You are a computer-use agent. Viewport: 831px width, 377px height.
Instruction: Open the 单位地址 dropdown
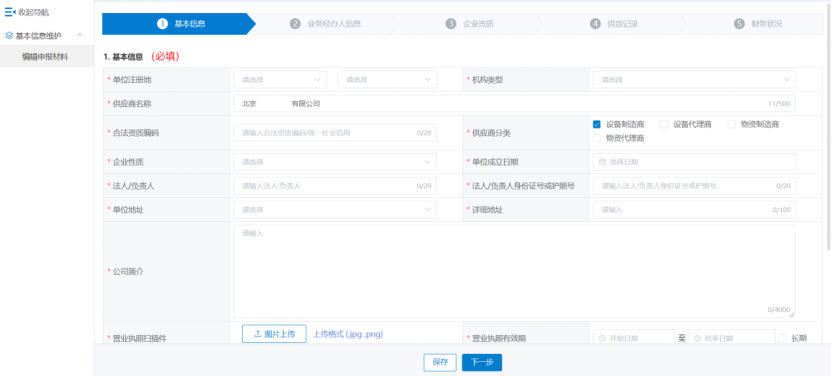tap(335, 210)
